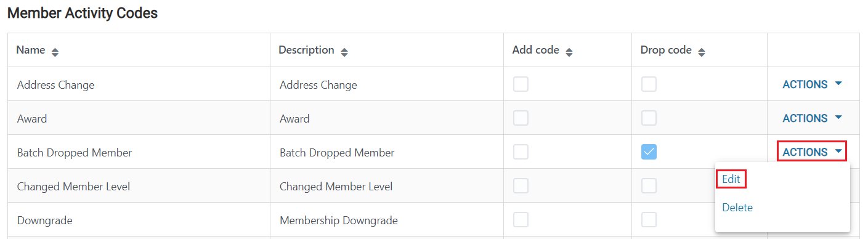Screen dimensions: 868x239
Task: Open ACTIONS dropdown for Address Change
Action: coord(812,84)
